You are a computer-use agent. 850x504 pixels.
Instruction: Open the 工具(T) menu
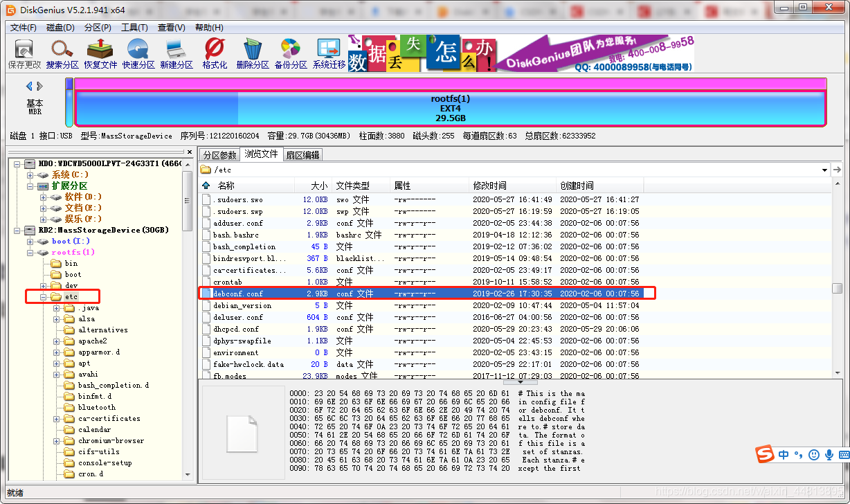point(134,27)
